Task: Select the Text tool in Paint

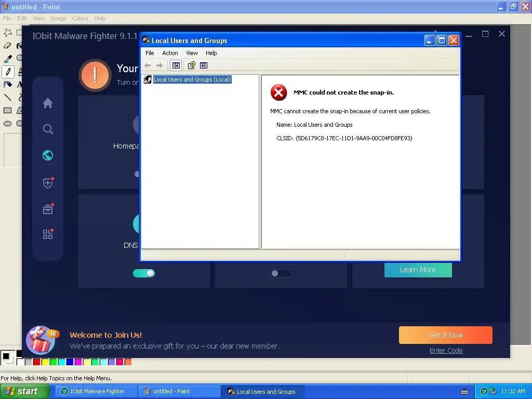Action: point(20,85)
